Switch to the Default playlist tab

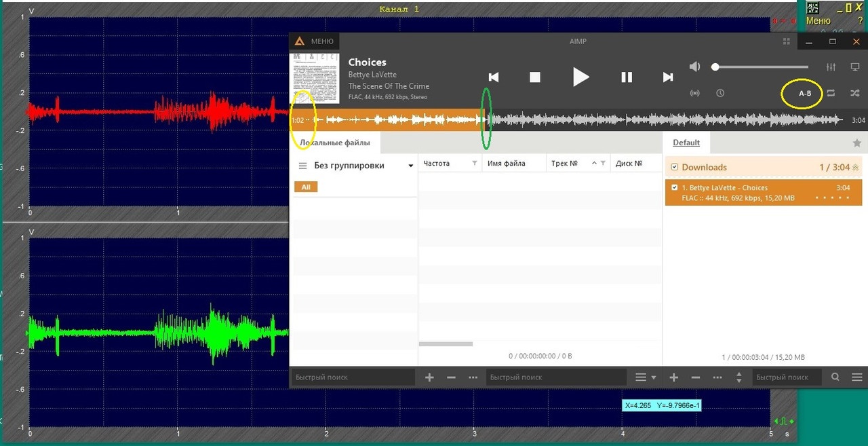(x=686, y=143)
